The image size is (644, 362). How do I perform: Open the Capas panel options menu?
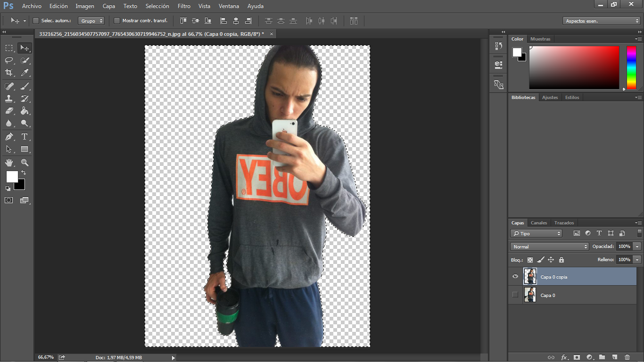point(638,223)
